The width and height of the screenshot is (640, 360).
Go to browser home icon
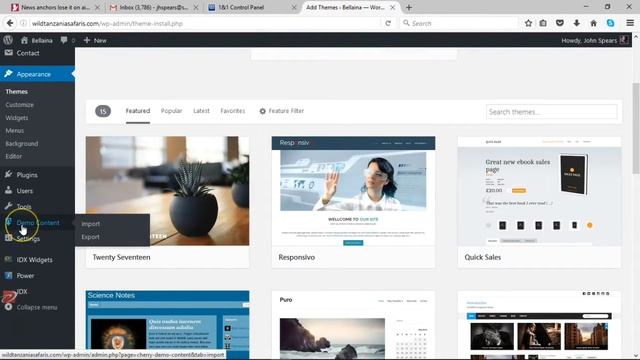pyautogui.click(x=593, y=23)
